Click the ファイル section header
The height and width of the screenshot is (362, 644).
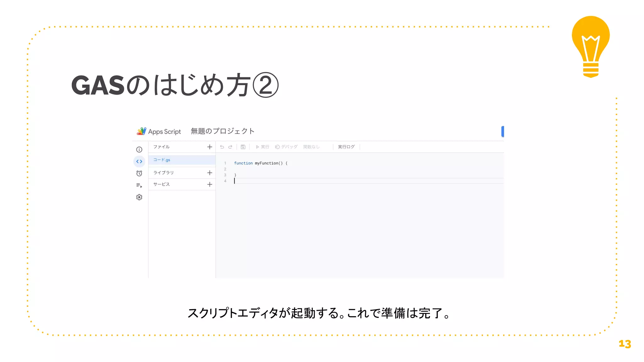pyautogui.click(x=161, y=147)
